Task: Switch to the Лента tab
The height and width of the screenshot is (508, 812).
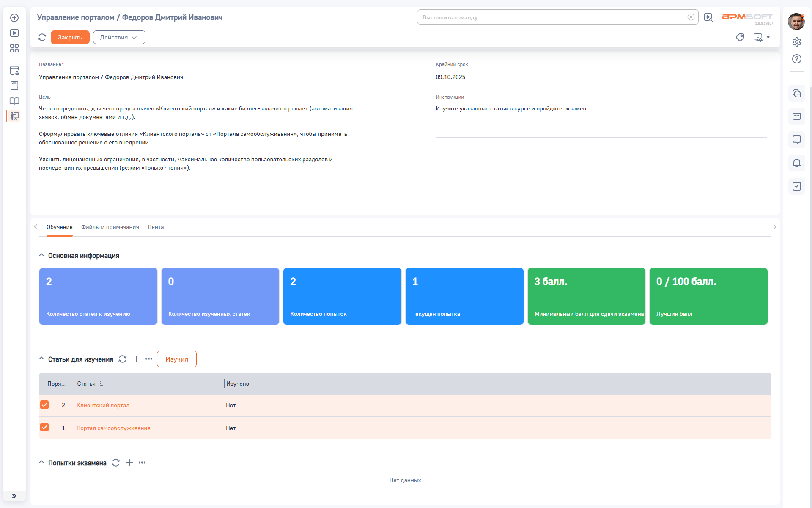Action: 156,227
